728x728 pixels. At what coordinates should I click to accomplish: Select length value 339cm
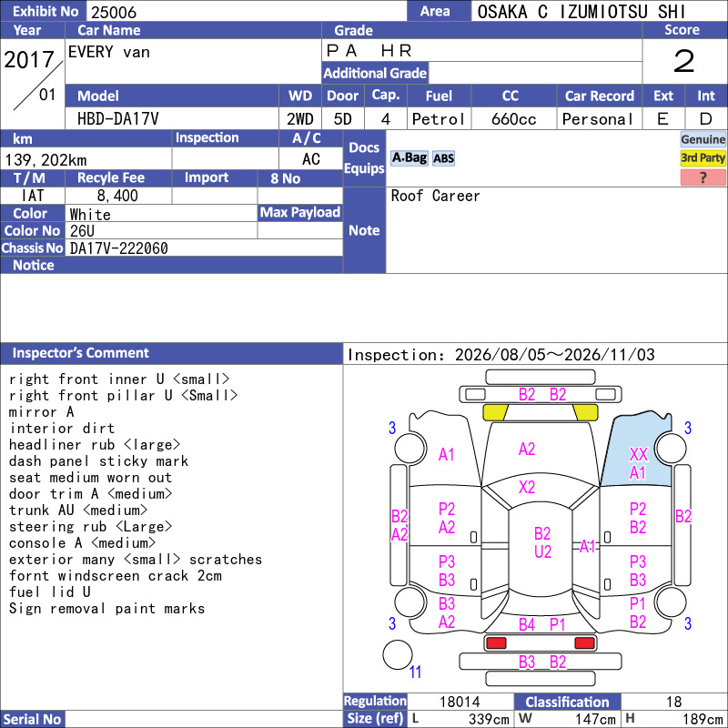click(489, 719)
